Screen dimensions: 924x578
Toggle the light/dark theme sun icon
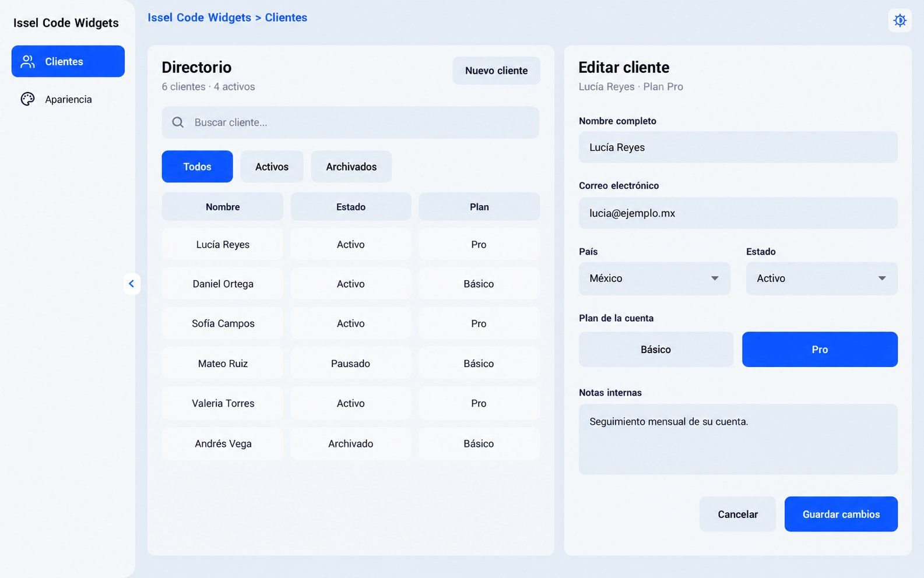tap(900, 20)
